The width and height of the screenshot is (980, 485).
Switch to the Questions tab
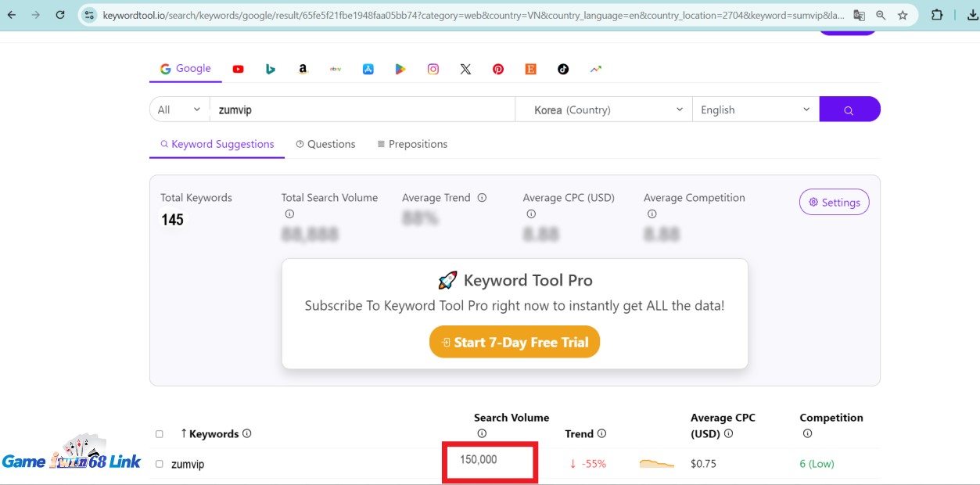pyautogui.click(x=325, y=144)
